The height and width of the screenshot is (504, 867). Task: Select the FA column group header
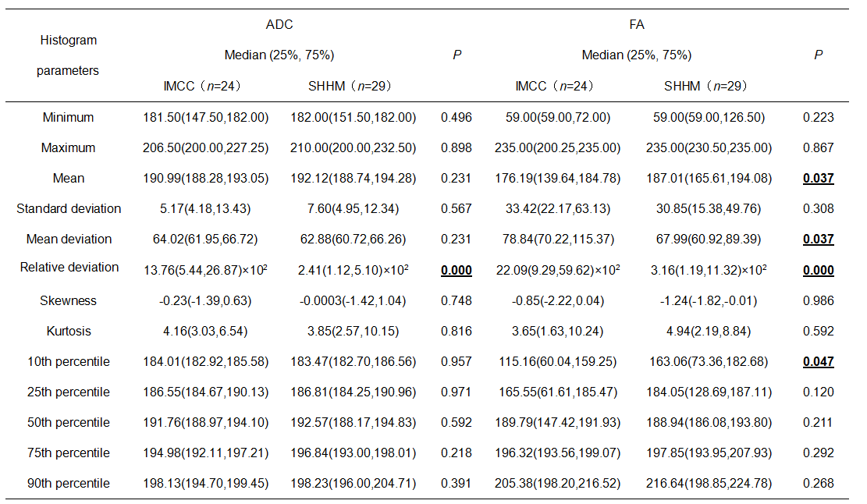[x=636, y=25]
